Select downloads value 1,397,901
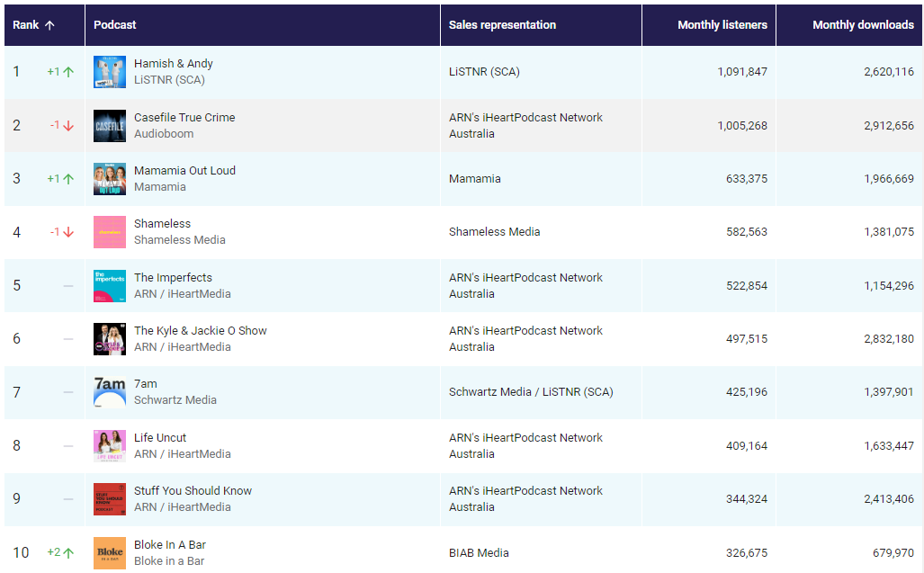The width and height of the screenshot is (924, 573). click(889, 392)
